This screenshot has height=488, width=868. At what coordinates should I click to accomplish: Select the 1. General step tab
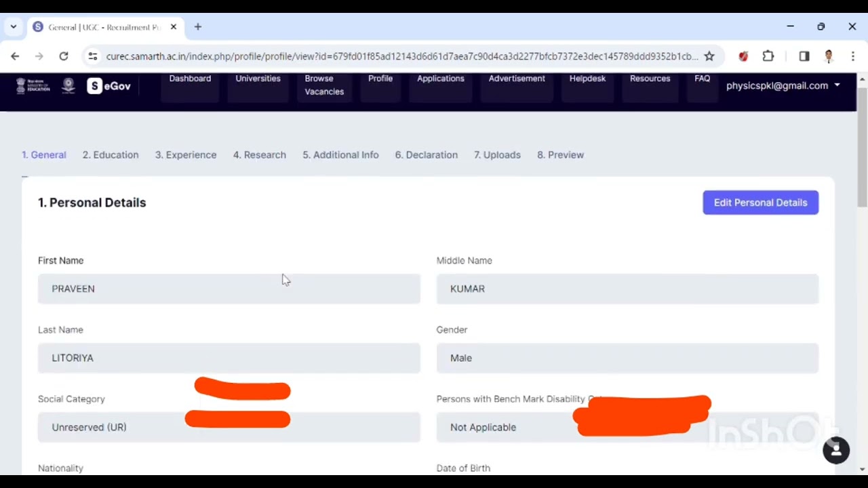(x=44, y=155)
